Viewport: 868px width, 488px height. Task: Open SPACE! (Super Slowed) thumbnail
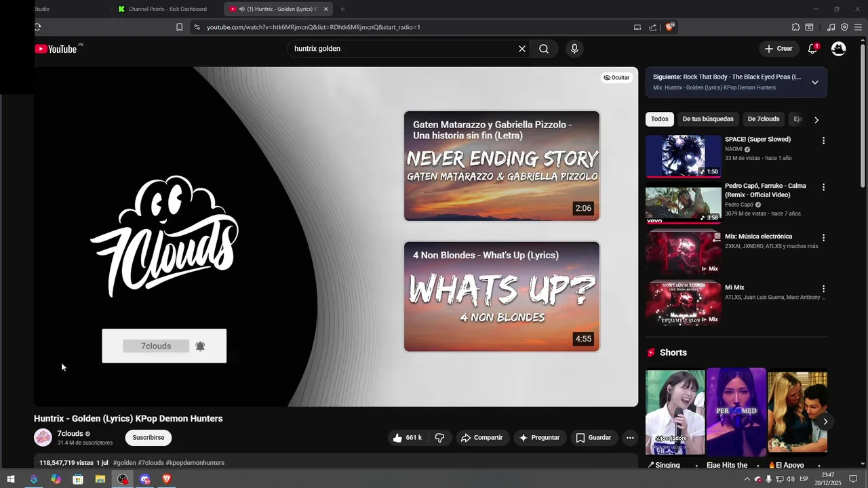point(684,156)
